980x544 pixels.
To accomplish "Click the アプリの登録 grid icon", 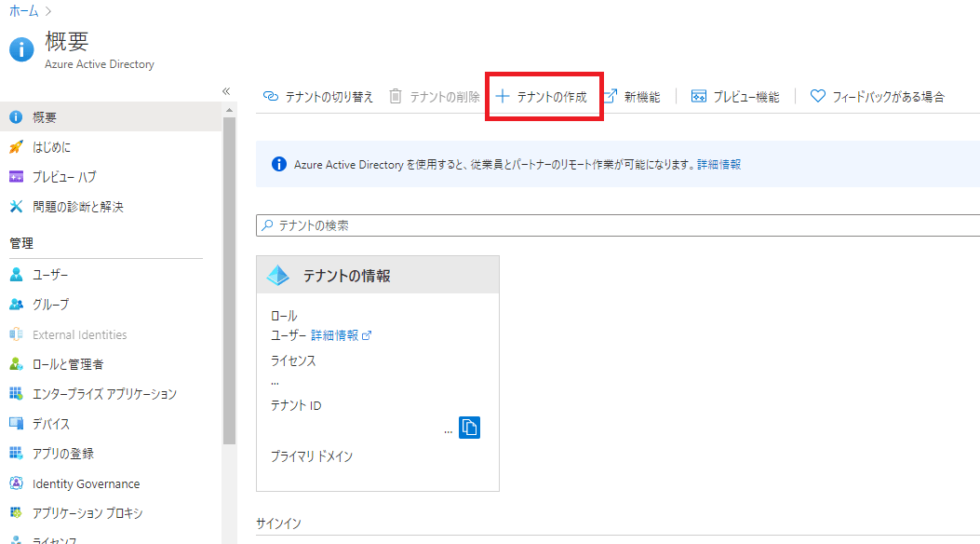I will point(16,453).
